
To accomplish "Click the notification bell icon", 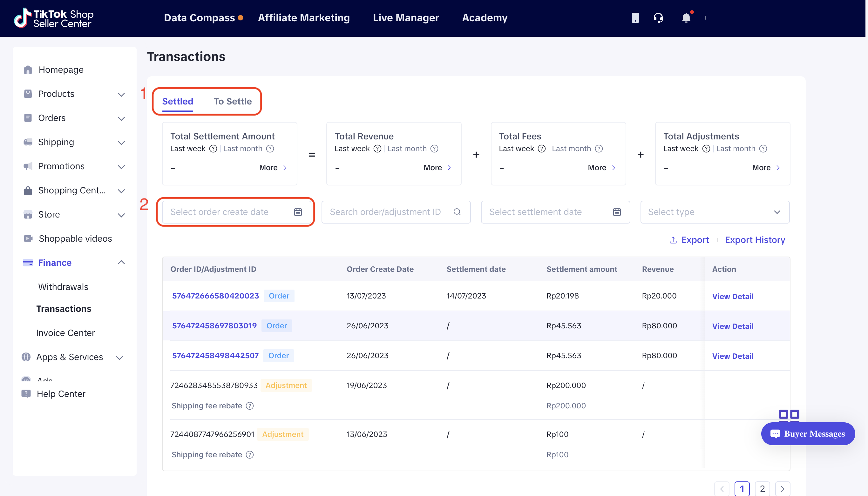I will [x=686, y=18].
